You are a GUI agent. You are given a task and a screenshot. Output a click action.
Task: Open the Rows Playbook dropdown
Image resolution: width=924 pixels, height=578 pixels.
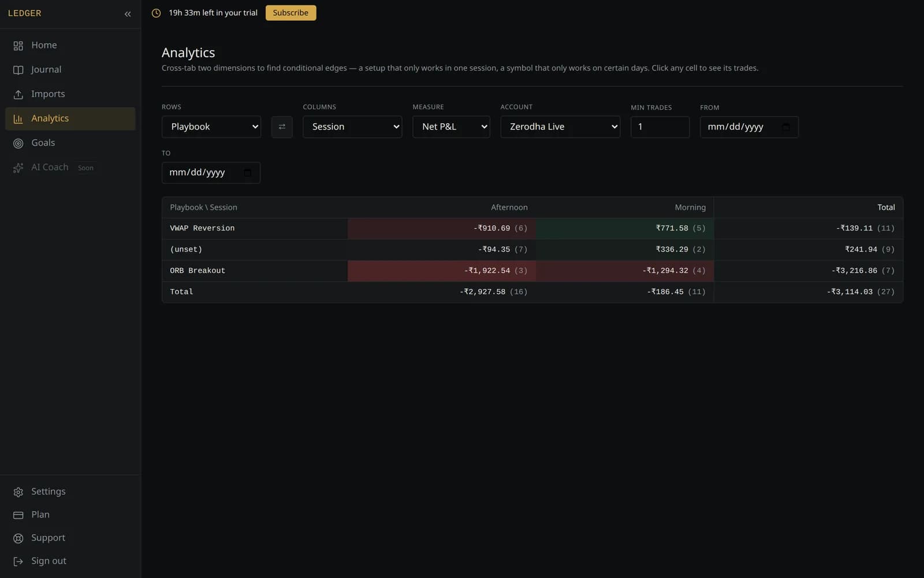211,127
